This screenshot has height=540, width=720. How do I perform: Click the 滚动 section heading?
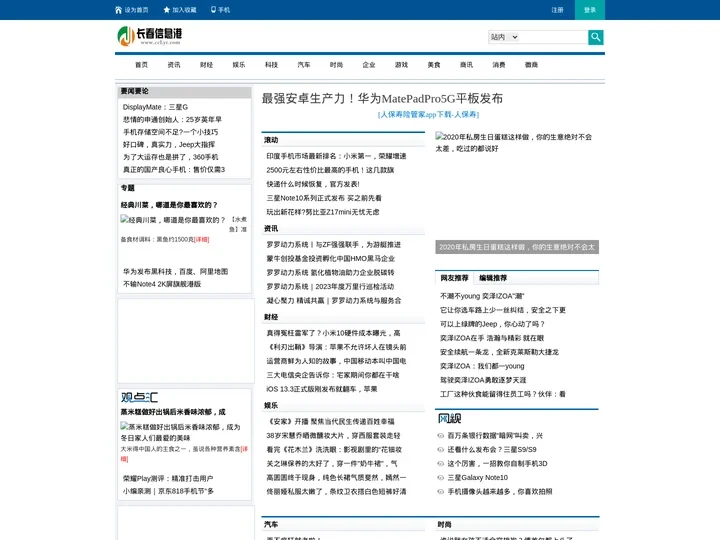pyautogui.click(x=271, y=140)
